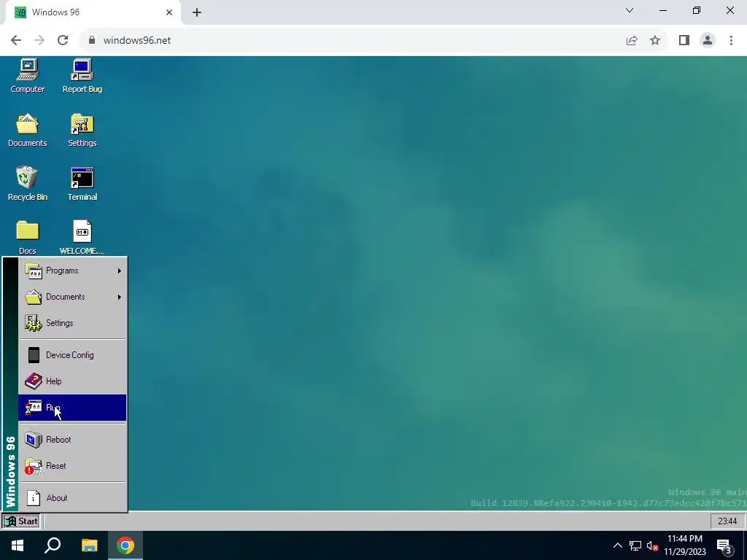
Task: Click the Settings gear icon in Start menu
Action: click(x=34, y=323)
